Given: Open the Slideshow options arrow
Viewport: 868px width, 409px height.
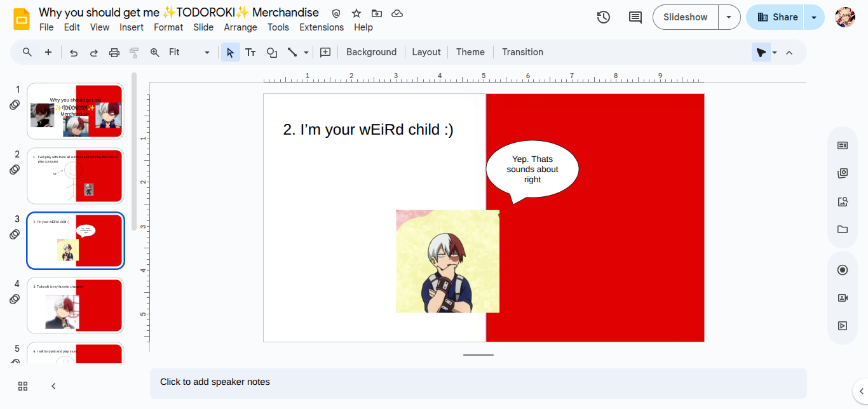Looking at the screenshot, I should pos(729,17).
